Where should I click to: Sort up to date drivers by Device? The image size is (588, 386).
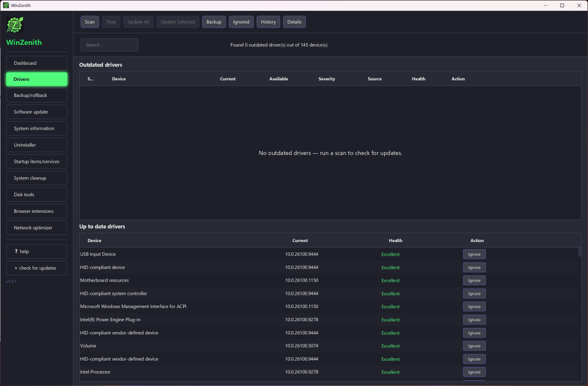tap(94, 240)
